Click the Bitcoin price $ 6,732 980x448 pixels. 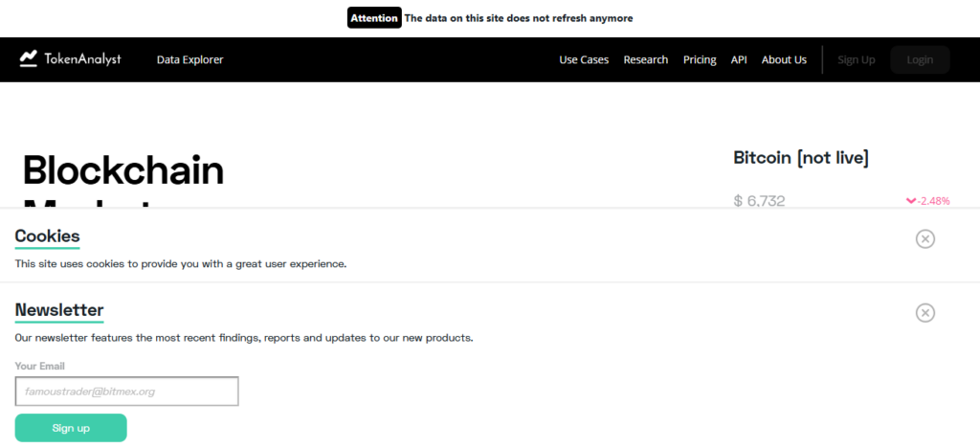coord(759,201)
